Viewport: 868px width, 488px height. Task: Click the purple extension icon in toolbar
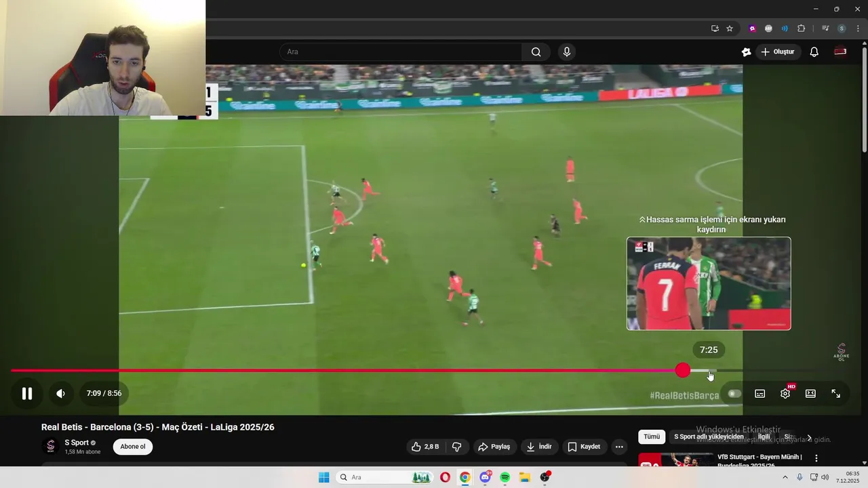[752, 28]
